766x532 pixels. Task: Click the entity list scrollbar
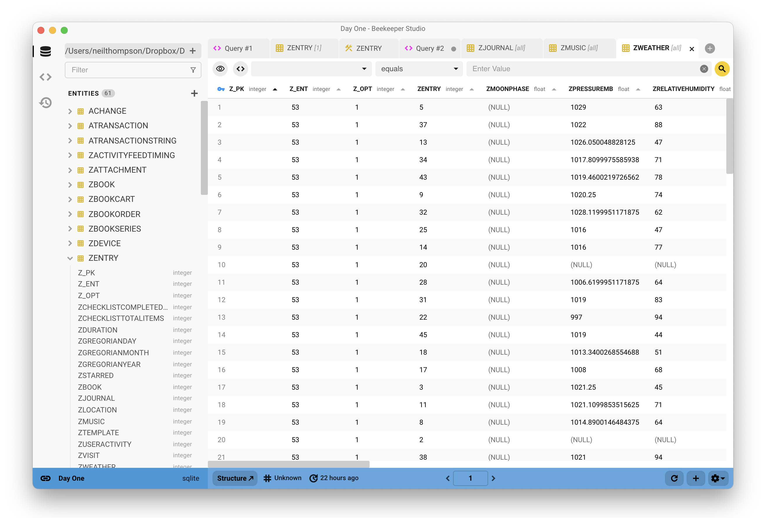coord(204,148)
